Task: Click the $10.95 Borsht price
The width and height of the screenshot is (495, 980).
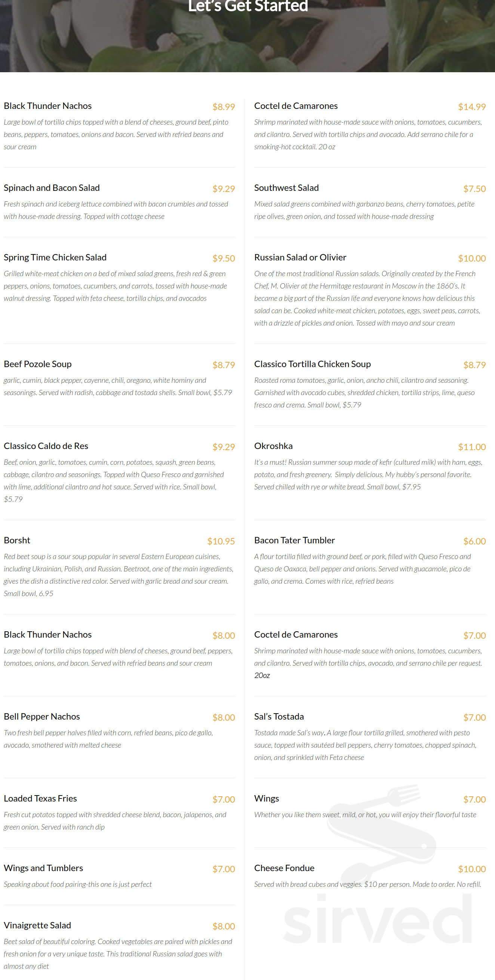Action: tap(221, 541)
